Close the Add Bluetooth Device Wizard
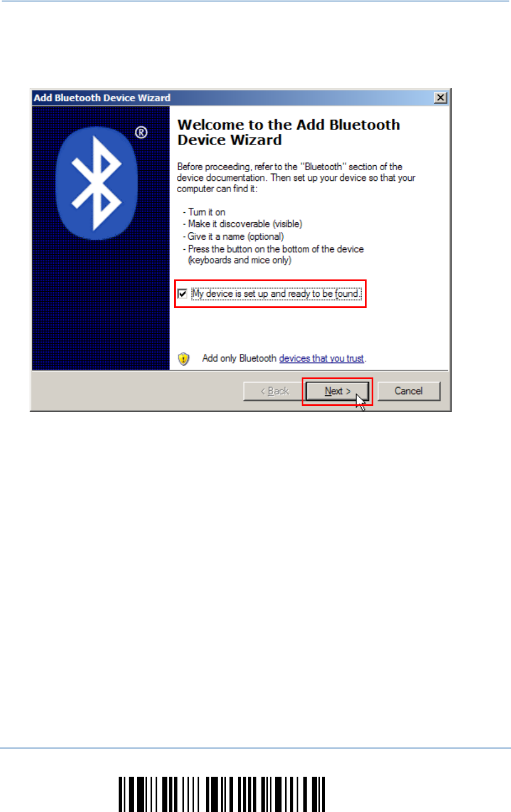Viewport: 511px width, 812px height. [441, 98]
